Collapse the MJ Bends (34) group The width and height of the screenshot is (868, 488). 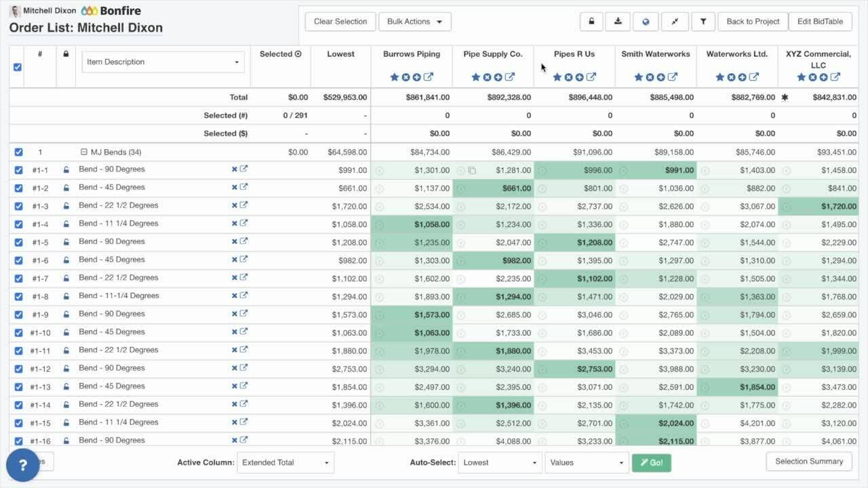click(84, 152)
